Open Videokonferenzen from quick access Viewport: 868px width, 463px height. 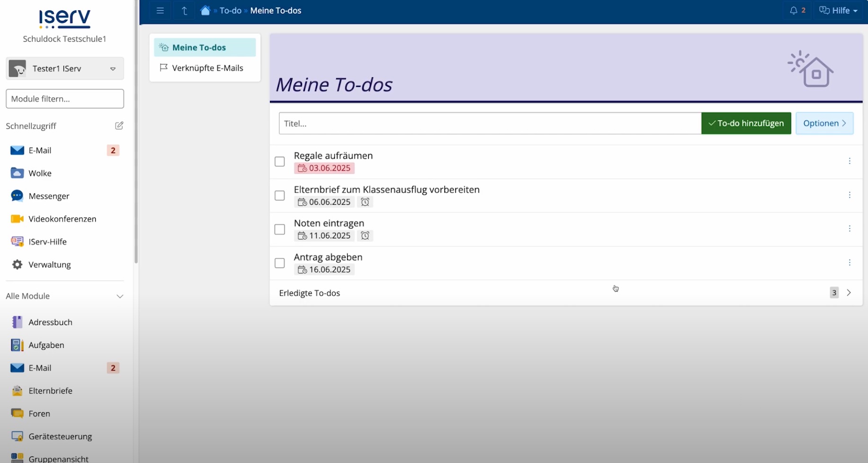pyautogui.click(x=62, y=219)
